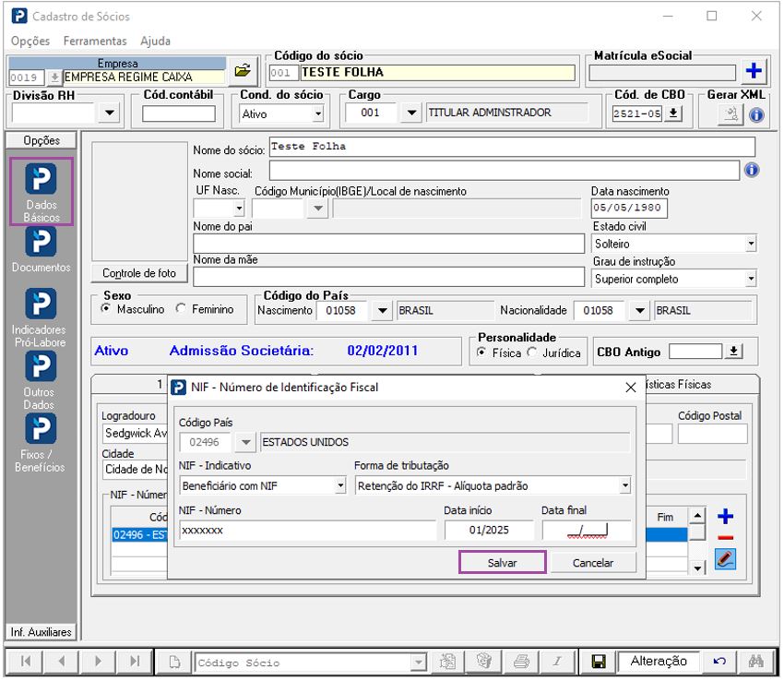Click scroll down arrow in NIF list
The height and width of the screenshot is (681, 784).
pyautogui.click(x=697, y=567)
